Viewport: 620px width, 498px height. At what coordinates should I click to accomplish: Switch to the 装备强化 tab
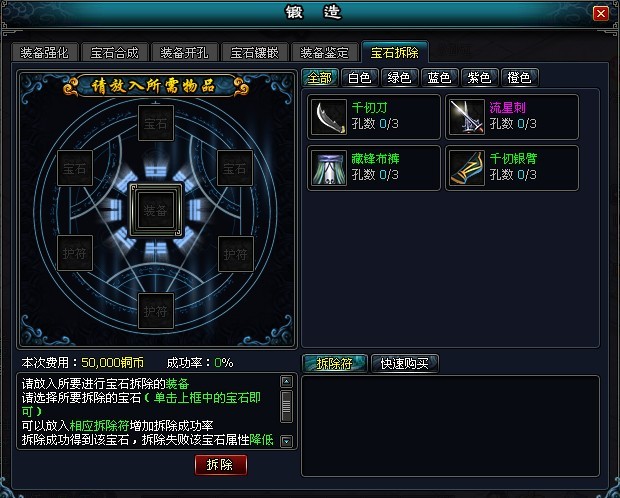[44, 52]
